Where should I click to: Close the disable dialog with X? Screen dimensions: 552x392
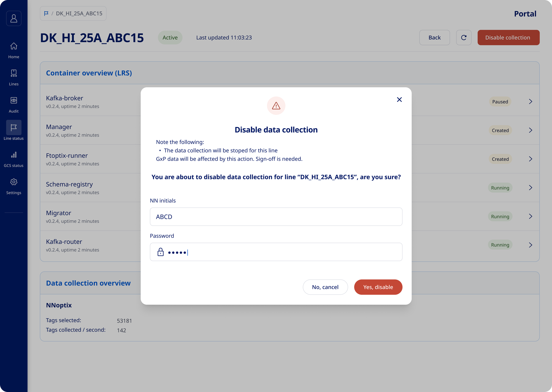tap(399, 99)
